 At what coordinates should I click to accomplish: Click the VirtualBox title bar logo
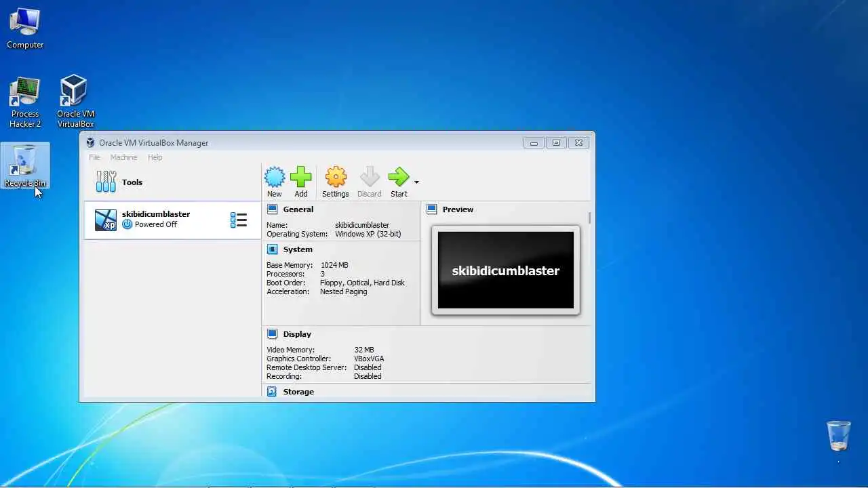click(x=90, y=142)
